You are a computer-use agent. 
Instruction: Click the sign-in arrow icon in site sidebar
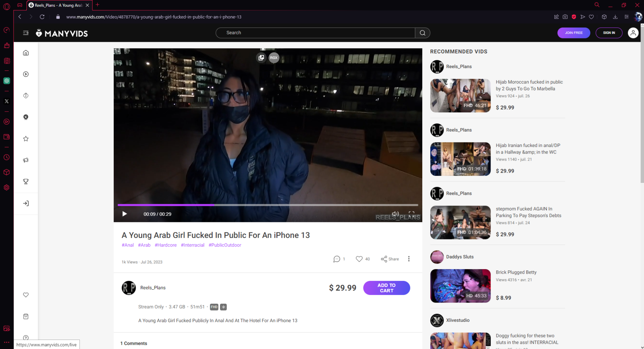click(x=26, y=203)
